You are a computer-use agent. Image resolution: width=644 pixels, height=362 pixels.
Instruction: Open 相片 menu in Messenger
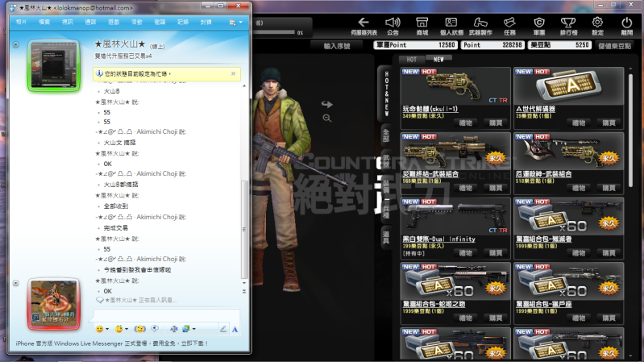(21, 23)
